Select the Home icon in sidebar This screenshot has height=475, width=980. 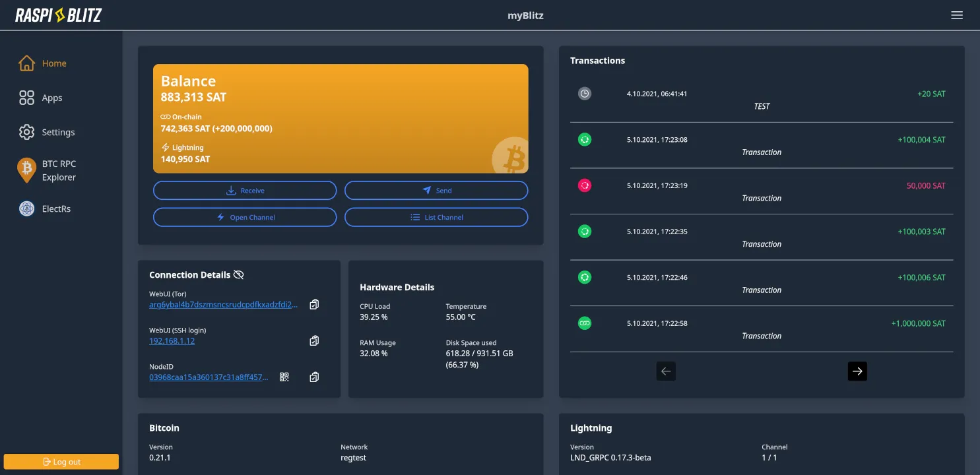[x=26, y=63]
